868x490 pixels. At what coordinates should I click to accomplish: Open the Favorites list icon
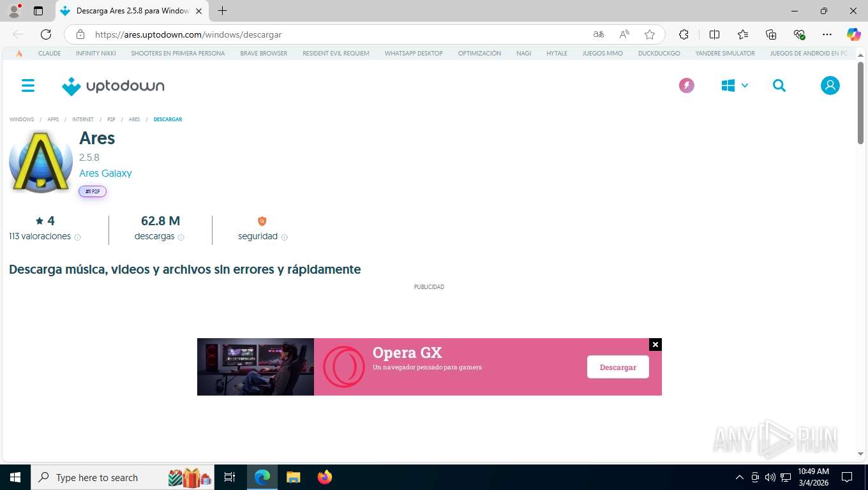click(743, 34)
